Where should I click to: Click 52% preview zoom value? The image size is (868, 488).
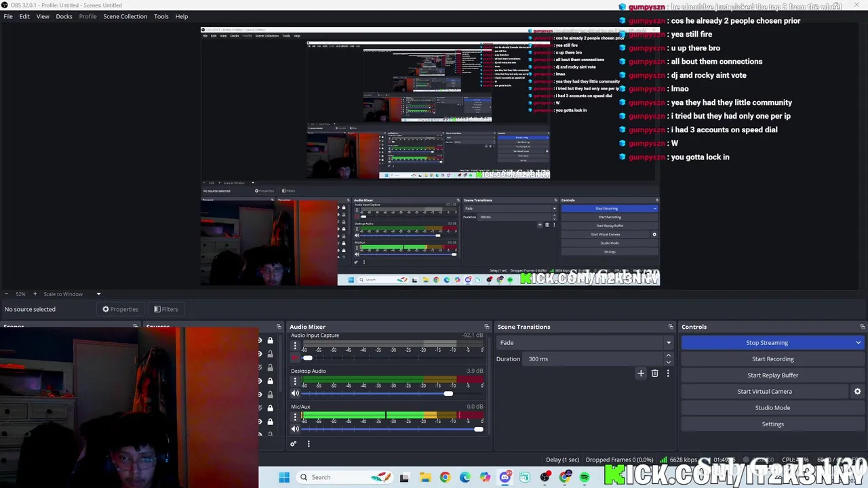point(20,294)
